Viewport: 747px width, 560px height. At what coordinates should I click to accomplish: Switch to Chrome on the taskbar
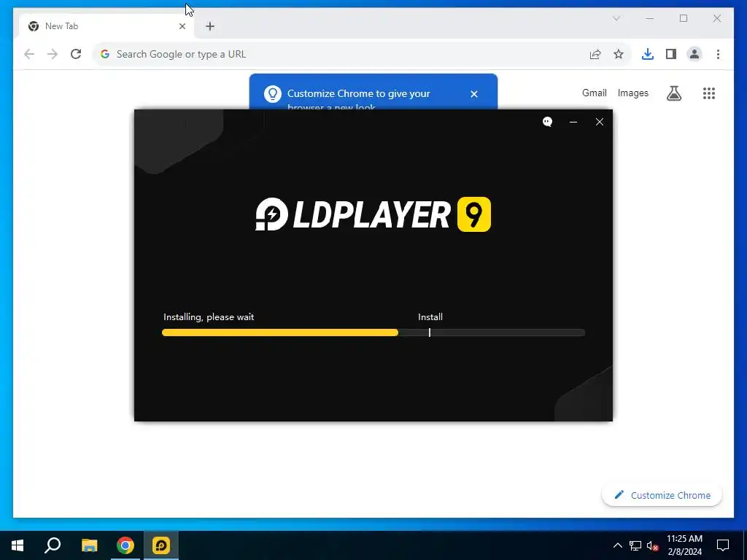(x=125, y=545)
